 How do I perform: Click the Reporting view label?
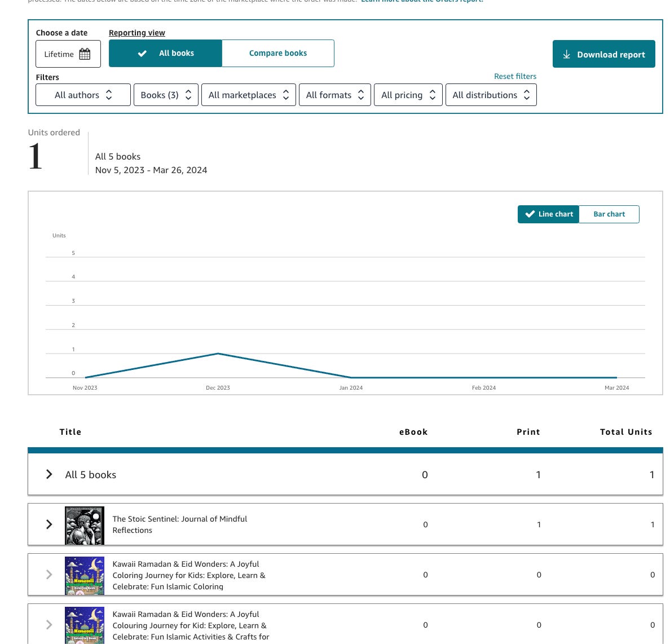pyautogui.click(x=136, y=33)
